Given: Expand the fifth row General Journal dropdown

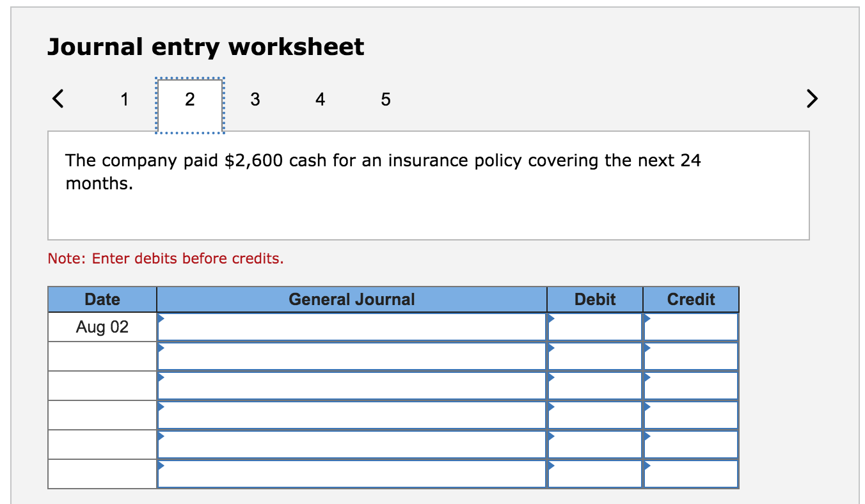Looking at the screenshot, I should tap(352, 445).
